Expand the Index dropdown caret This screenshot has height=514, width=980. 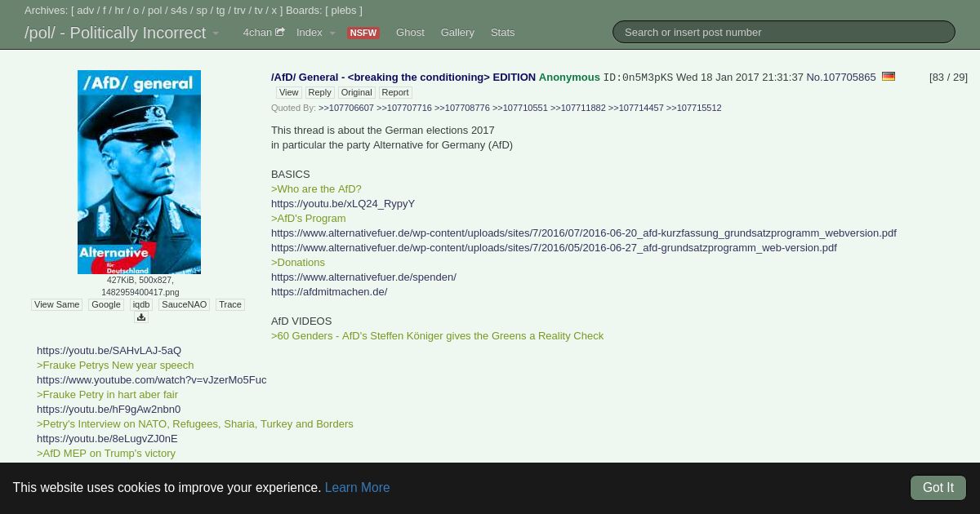click(332, 33)
